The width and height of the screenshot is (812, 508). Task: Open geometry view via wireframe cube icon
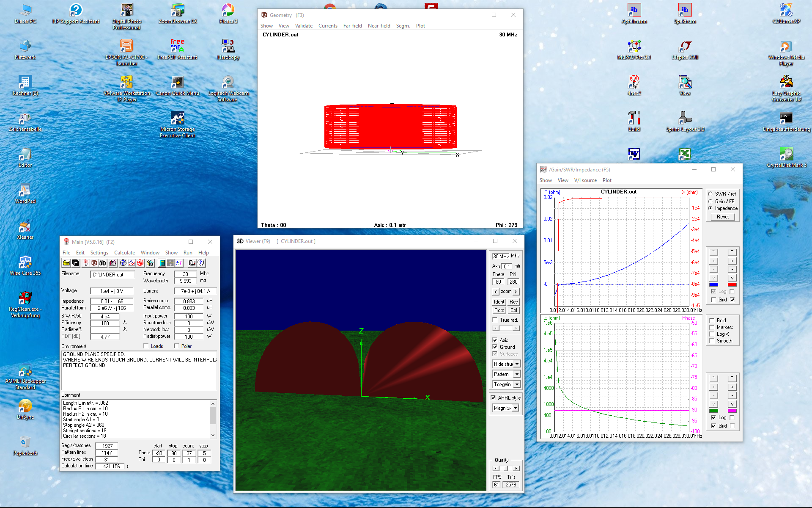[94, 263]
